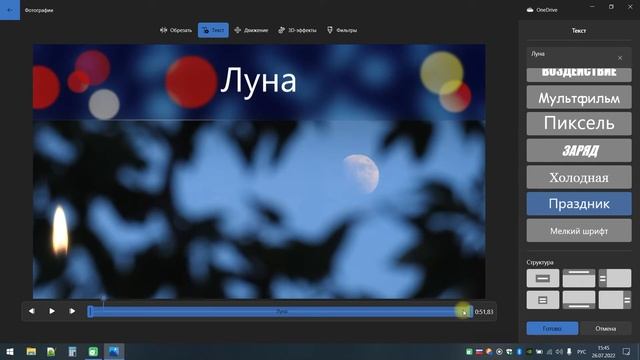
Task: Switch to Photos app on taskbar
Action: (114, 351)
